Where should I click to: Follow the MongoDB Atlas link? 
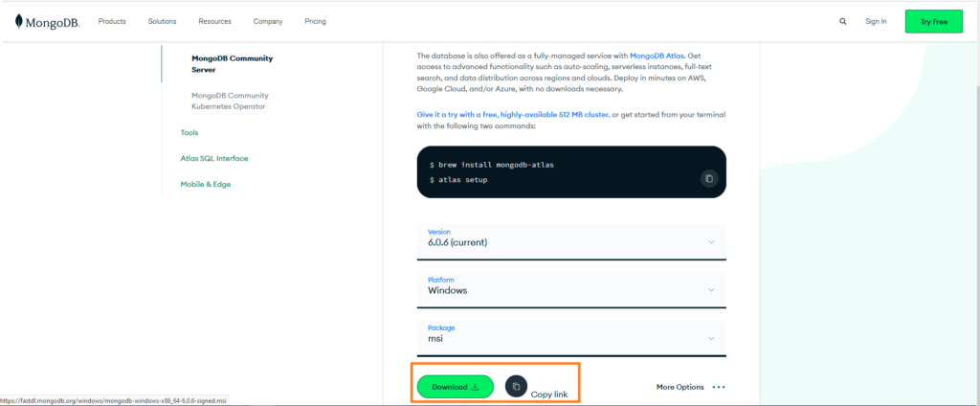[657, 56]
